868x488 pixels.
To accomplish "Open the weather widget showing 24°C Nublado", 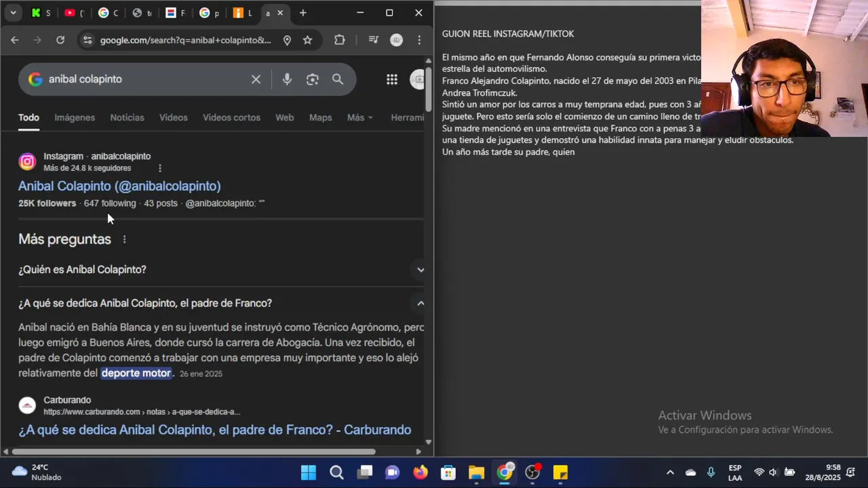I will point(37,472).
